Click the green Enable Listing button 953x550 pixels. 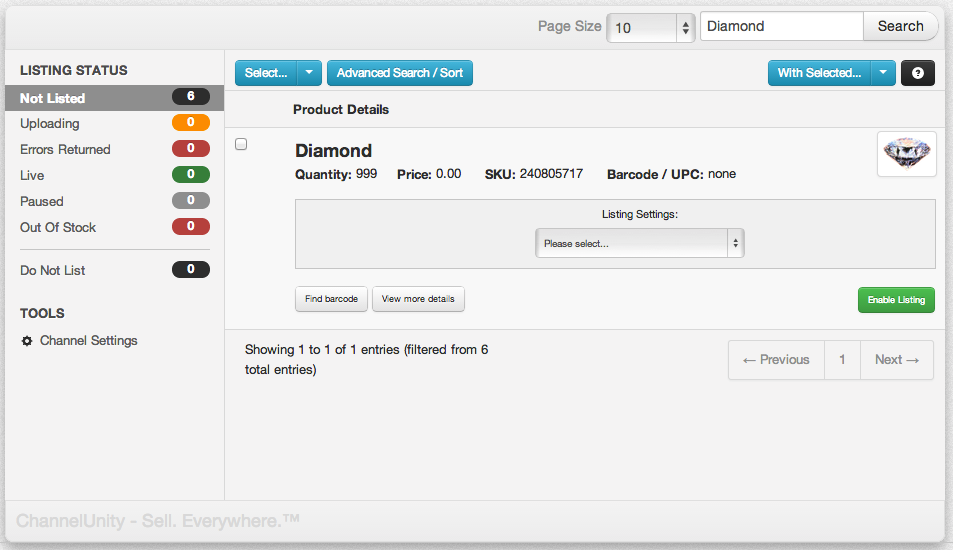(896, 300)
